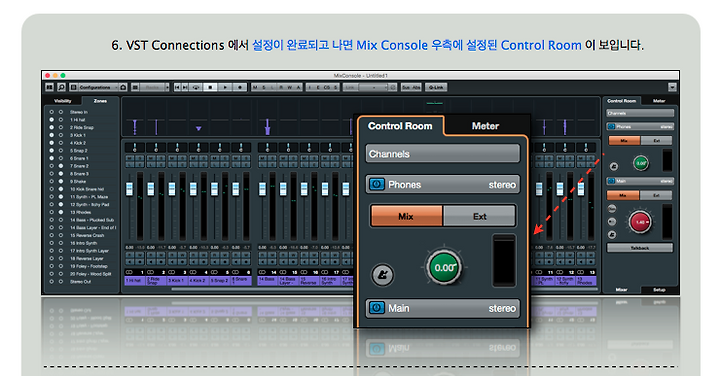The image size is (720, 376).
Task: Click the pan control of channel 1 Hi hat
Action: coord(135,147)
